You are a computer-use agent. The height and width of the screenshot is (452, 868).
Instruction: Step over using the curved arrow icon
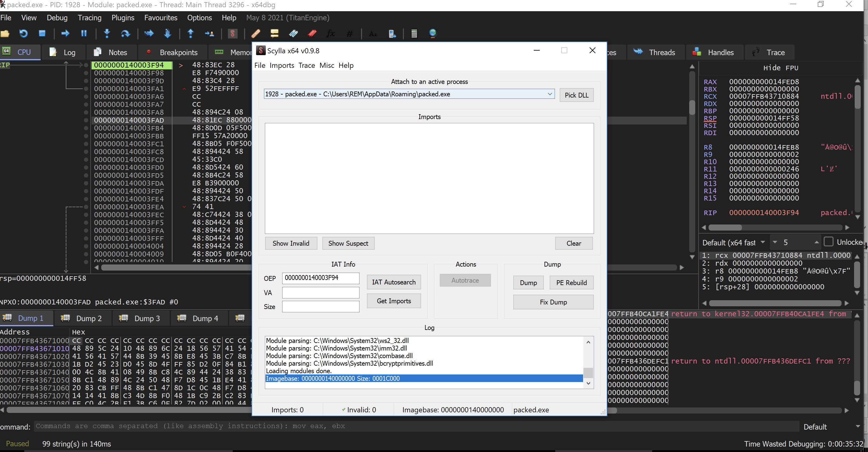point(125,33)
